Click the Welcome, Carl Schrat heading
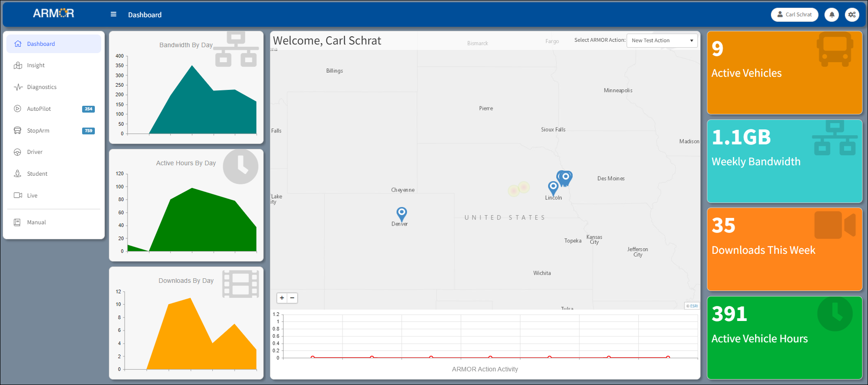Viewport: 868px width, 385px height. (x=327, y=40)
